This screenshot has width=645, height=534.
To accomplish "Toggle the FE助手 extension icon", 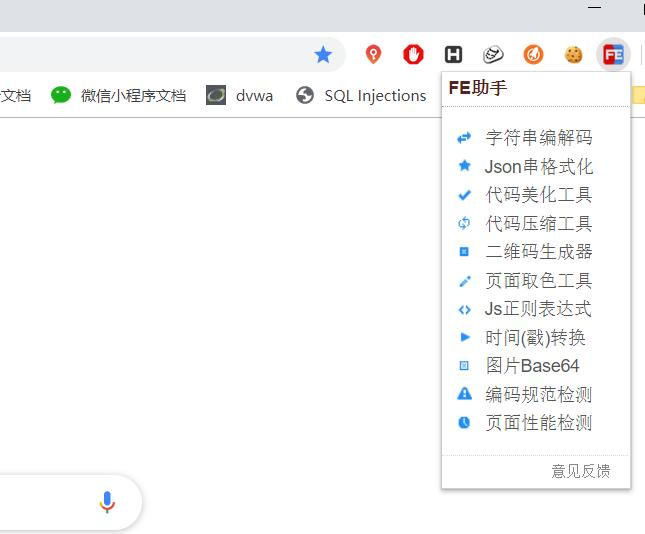I will click(x=613, y=54).
